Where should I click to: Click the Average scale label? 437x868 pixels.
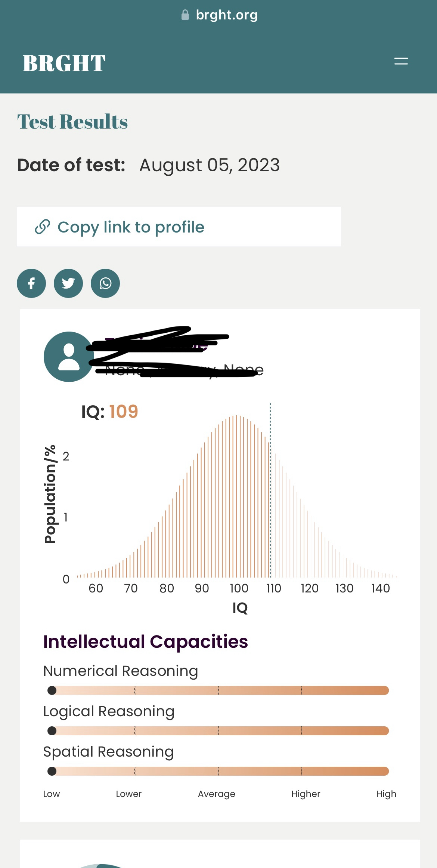click(217, 794)
